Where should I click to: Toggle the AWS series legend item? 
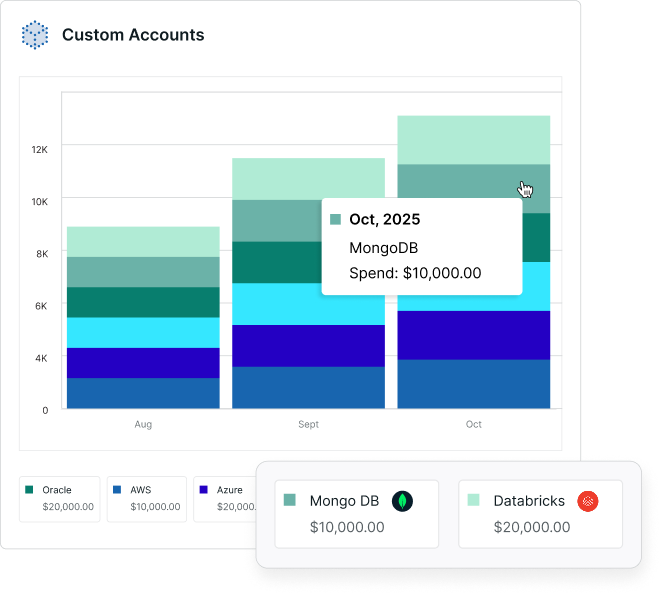(146, 498)
